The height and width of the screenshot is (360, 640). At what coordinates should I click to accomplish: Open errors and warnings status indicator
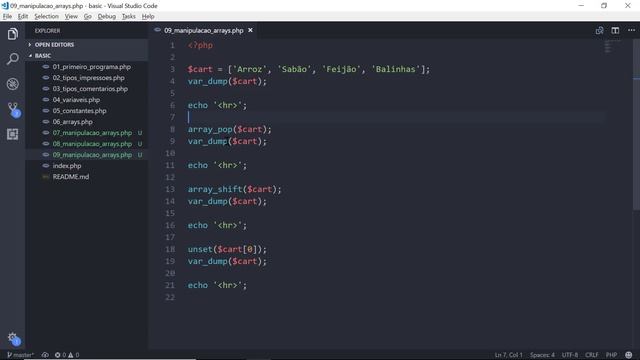[67, 355]
